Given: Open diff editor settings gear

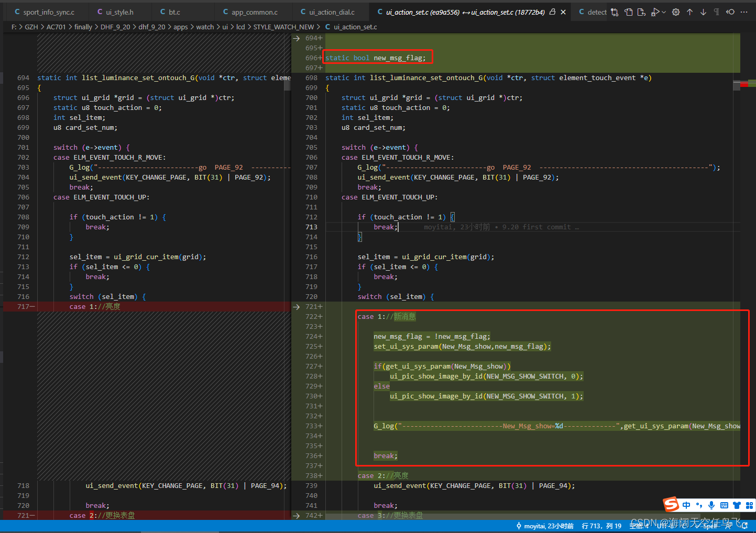Looking at the screenshot, I should 676,12.
